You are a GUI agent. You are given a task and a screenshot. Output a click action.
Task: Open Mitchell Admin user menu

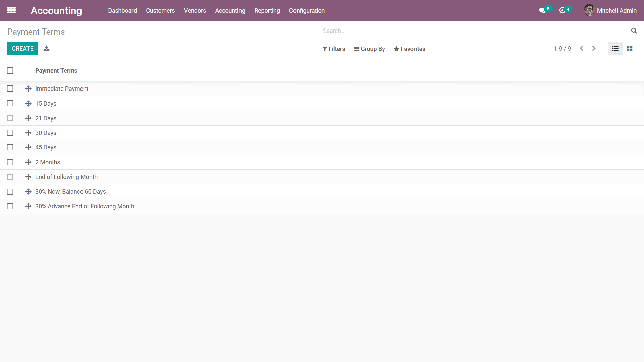[610, 11]
